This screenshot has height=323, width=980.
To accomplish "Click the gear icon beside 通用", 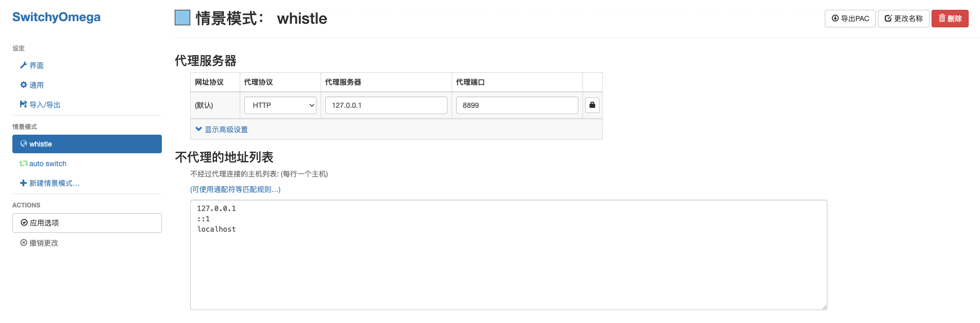I will coord(24,85).
